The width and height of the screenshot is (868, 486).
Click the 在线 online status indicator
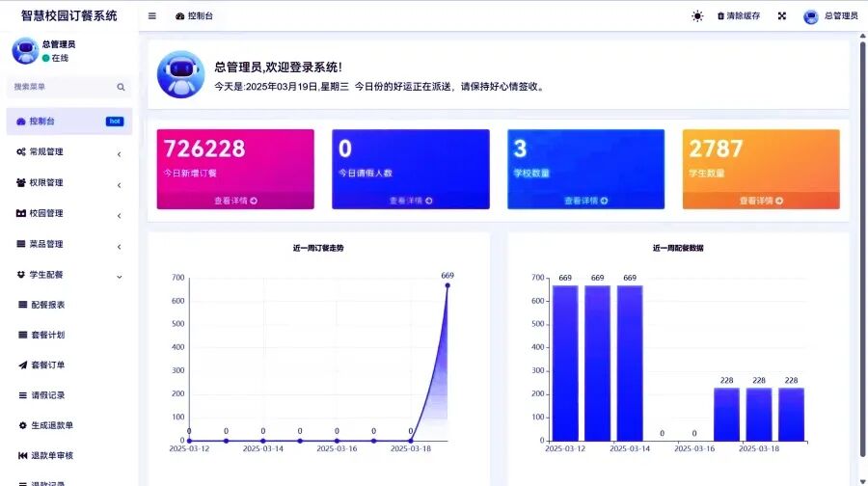55,58
